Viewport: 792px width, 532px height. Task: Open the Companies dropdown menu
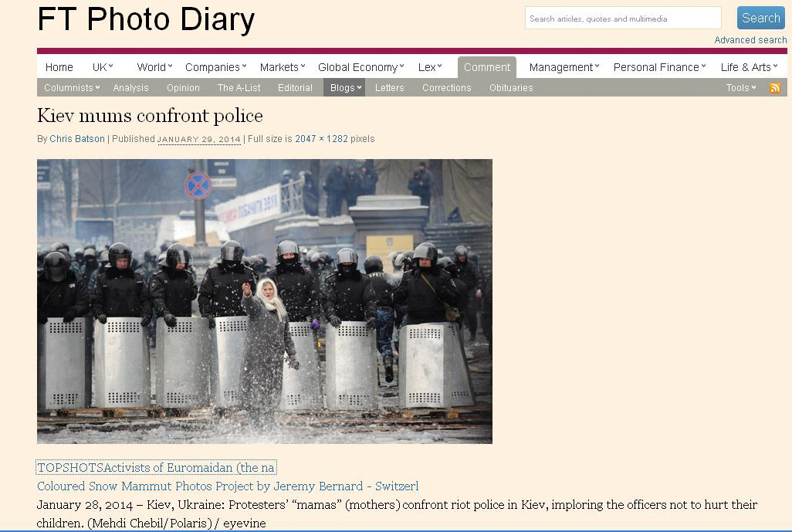point(215,67)
